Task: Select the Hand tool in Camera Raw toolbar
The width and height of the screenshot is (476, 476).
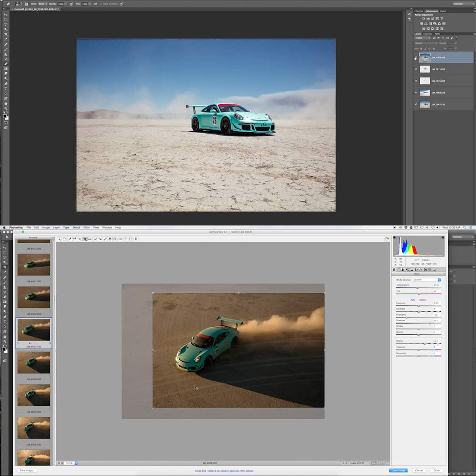Action: pyautogui.click(x=64, y=239)
